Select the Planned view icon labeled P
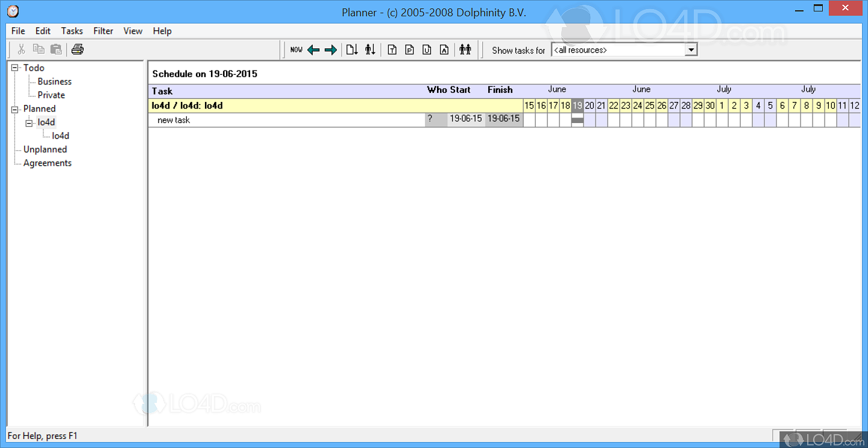Screen dimensions: 868x448 [x=409, y=50]
